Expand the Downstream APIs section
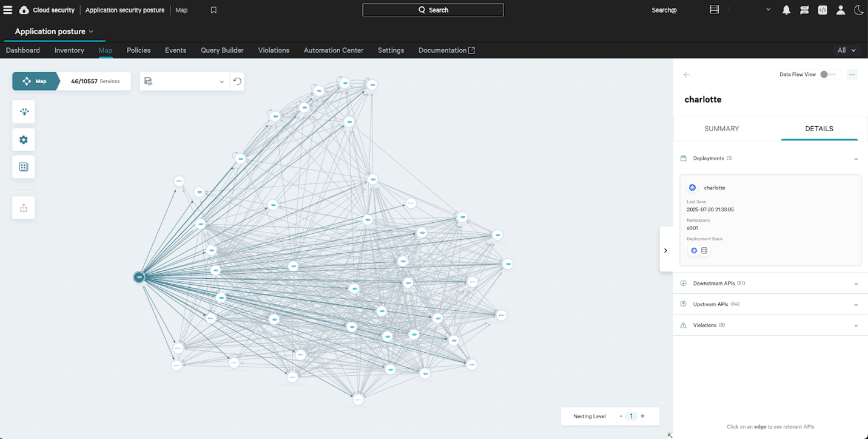This screenshot has height=439, width=868. pos(856,284)
